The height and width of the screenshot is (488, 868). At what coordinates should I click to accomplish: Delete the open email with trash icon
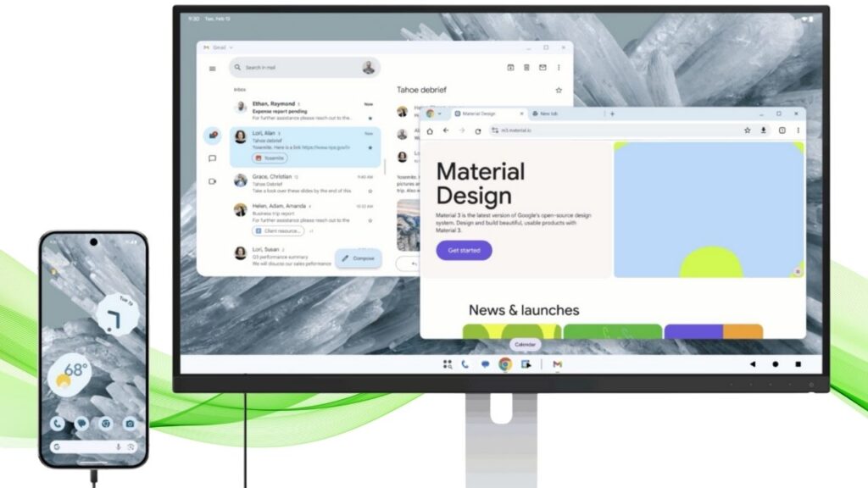point(526,68)
